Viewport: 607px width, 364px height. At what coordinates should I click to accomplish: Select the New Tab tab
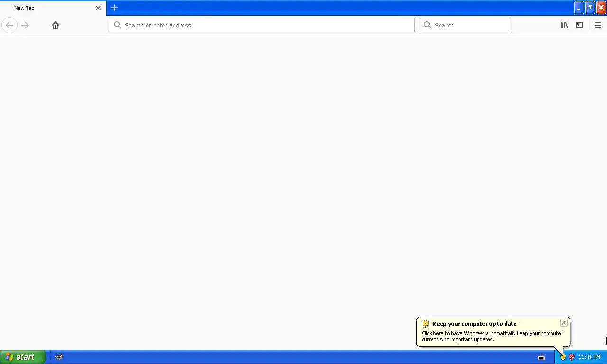53,8
